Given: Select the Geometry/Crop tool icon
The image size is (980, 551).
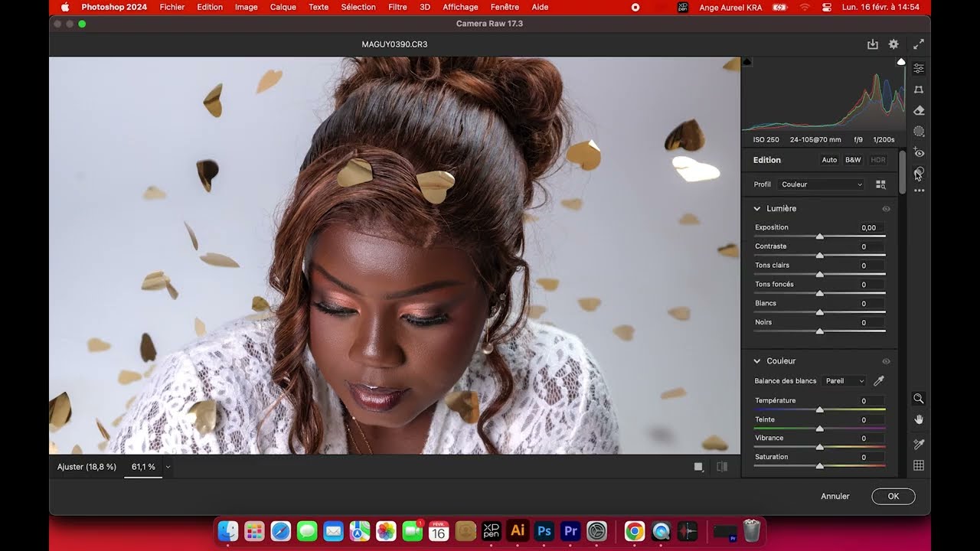Looking at the screenshot, I should tap(919, 90).
